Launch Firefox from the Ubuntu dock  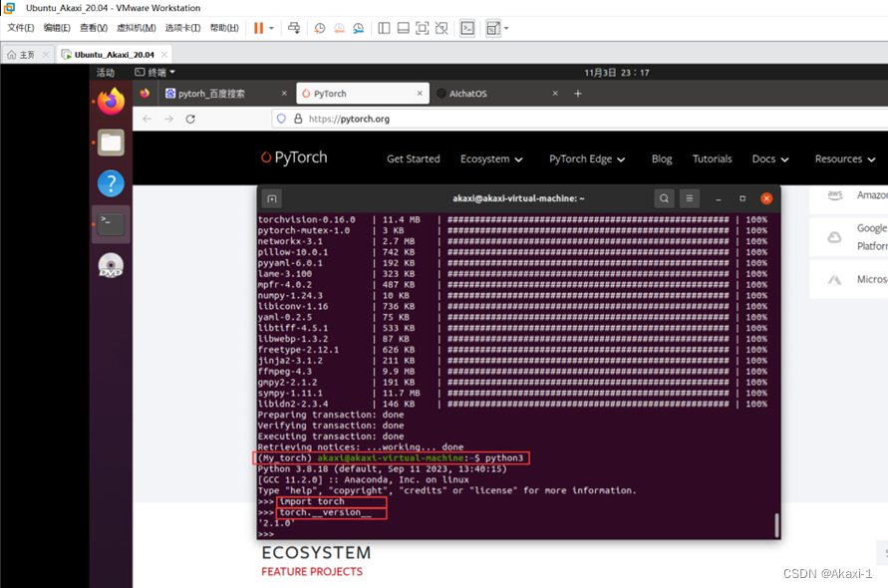(111, 102)
